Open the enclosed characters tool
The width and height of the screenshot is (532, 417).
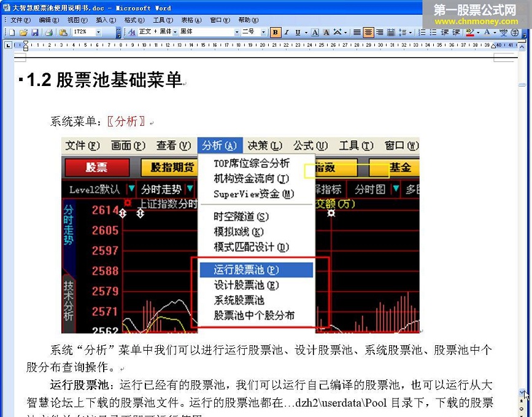[515, 33]
